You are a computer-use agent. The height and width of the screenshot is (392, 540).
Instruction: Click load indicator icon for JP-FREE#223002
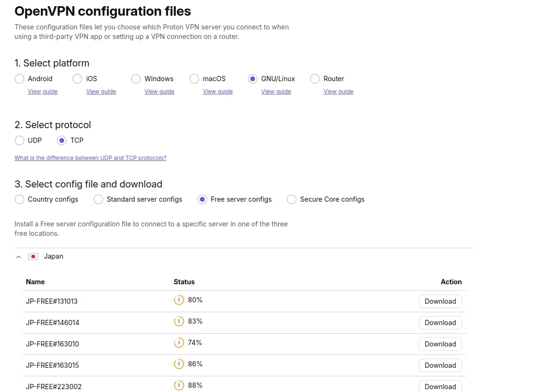(179, 385)
